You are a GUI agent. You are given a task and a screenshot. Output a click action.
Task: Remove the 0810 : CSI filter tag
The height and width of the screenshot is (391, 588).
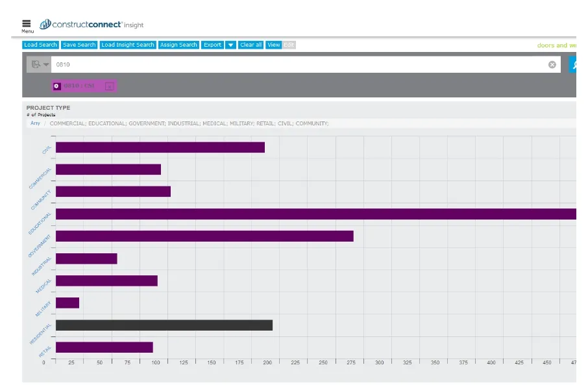click(x=110, y=86)
